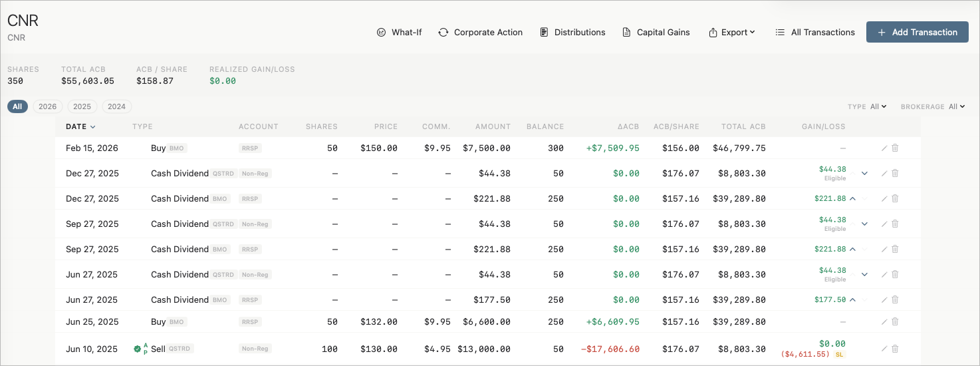Open the Distributions view
Image resolution: width=980 pixels, height=366 pixels.
click(572, 32)
